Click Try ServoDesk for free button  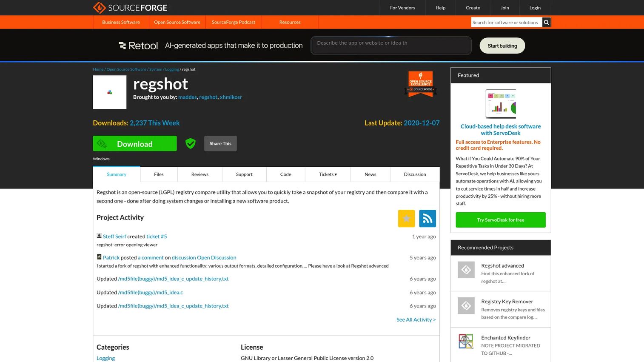501,220
